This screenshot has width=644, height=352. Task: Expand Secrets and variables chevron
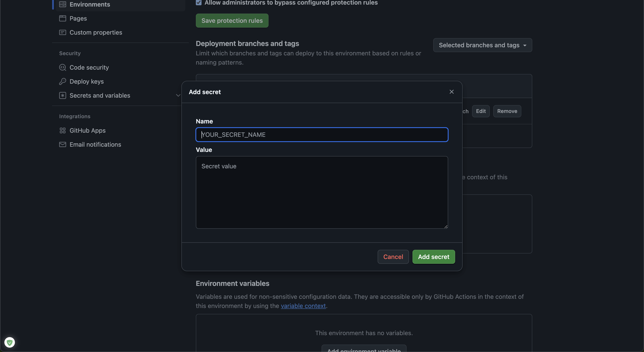point(178,95)
